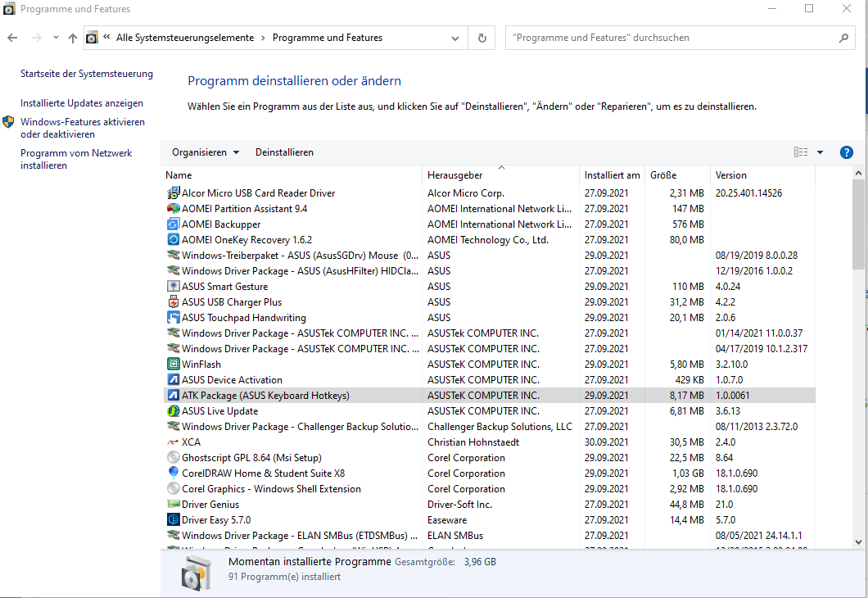Sort by the Version column header

click(x=762, y=175)
